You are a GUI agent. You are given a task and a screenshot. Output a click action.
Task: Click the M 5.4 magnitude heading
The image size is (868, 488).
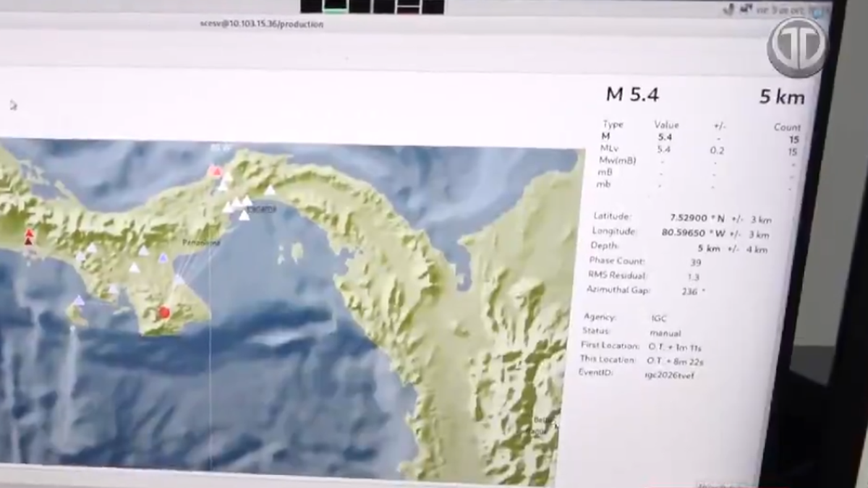(632, 94)
